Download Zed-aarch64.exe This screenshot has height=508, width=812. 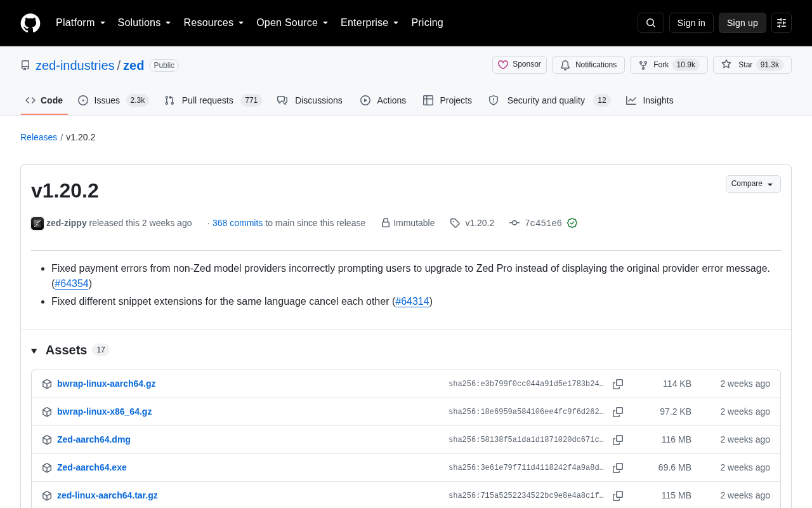click(x=92, y=467)
